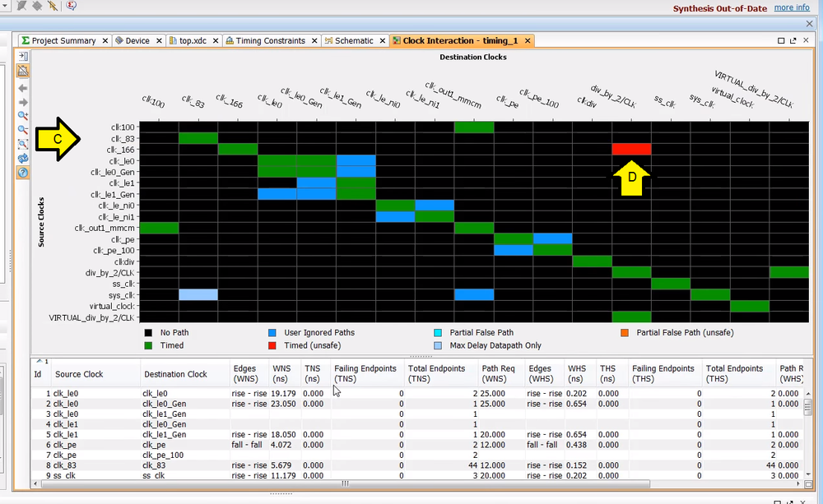Open the 'more info' link for Synthesis Out-of-Date
The height and width of the screenshot is (504, 823).
791,8
